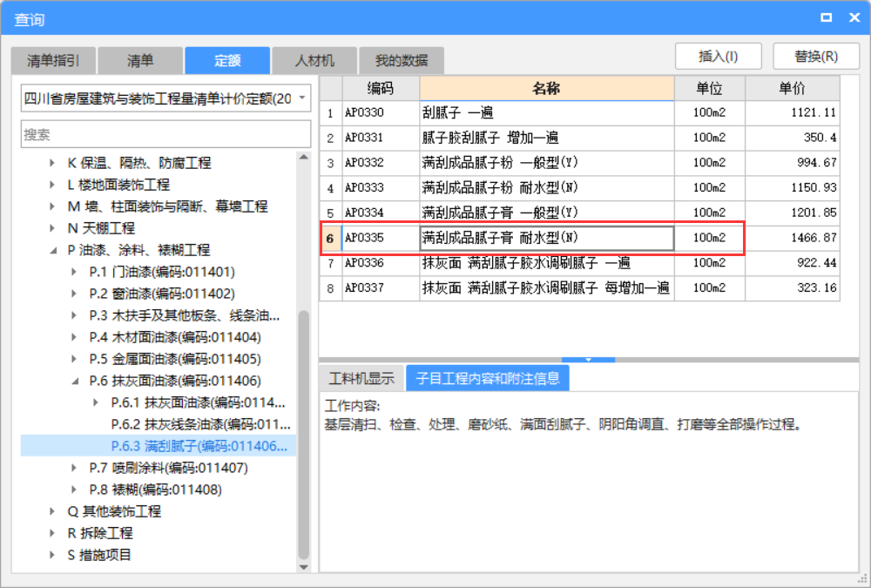Select the 子目工程内容和附注信息 tab

coord(487,378)
